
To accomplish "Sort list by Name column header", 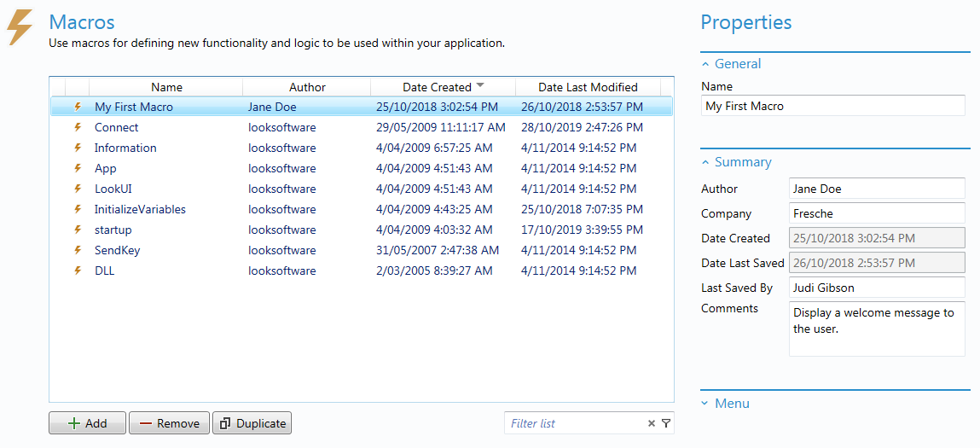I will coord(166,87).
